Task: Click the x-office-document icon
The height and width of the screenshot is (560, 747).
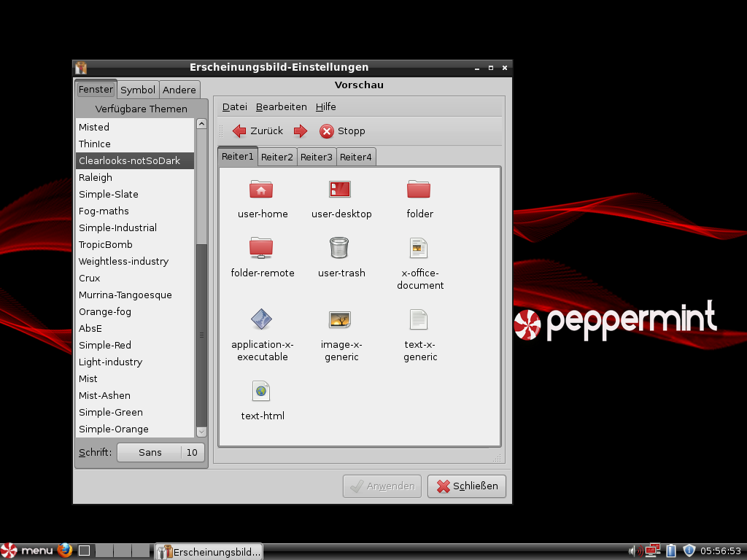Action: coord(419,248)
